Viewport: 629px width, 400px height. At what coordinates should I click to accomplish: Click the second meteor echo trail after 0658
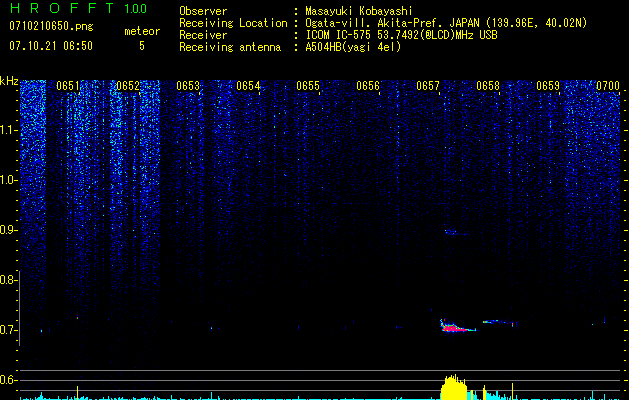[x=499, y=322]
